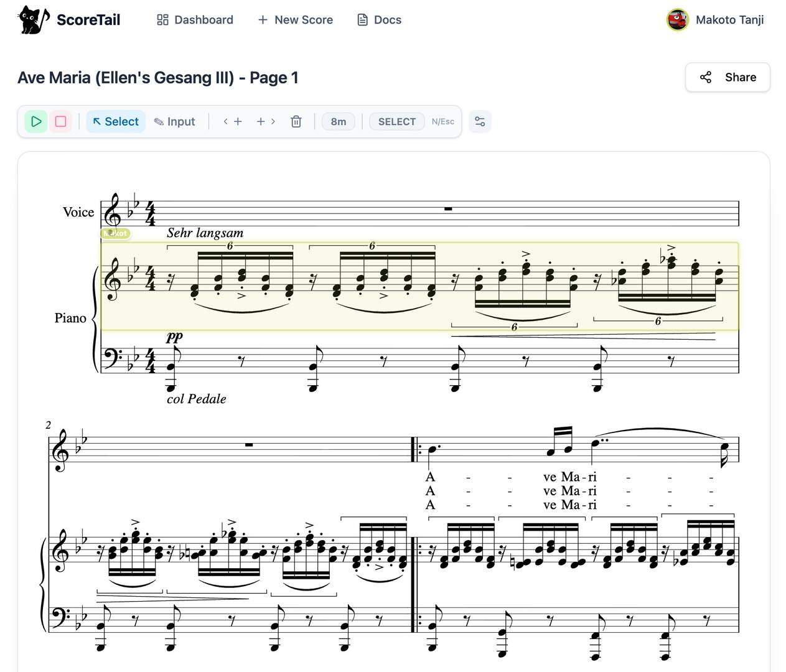Viewport: 786px width, 672px height.
Task: Create a New Score
Action: point(296,20)
